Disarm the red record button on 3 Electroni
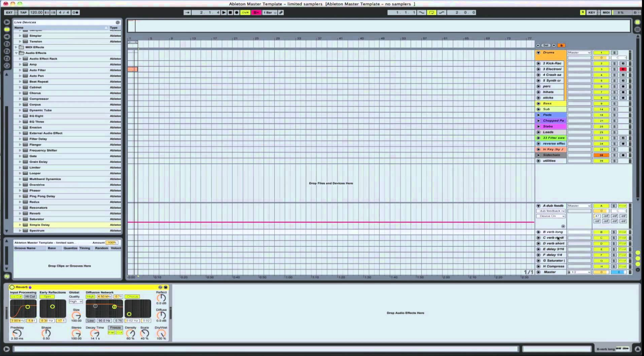 (623, 69)
